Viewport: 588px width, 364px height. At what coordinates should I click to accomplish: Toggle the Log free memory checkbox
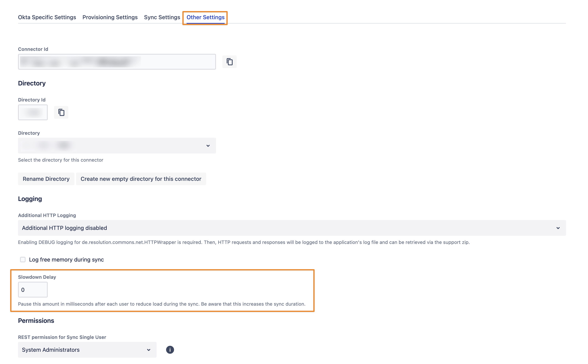[x=23, y=259]
